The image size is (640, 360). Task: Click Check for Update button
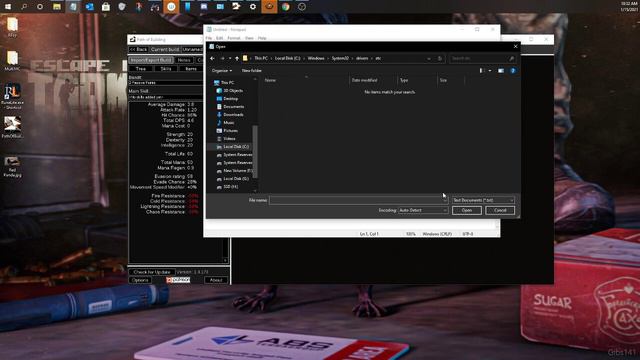tap(151, 272)
